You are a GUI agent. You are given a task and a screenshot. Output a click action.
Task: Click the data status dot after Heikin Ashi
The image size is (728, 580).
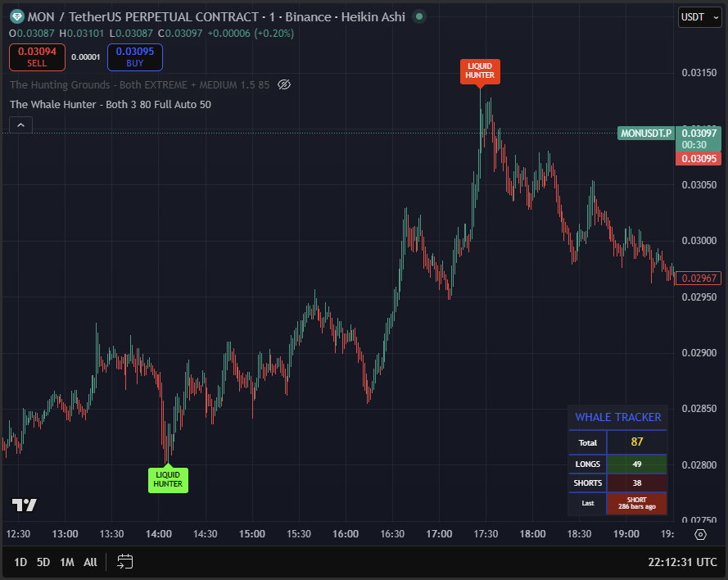pyautogui.click(x=418, y=16)
